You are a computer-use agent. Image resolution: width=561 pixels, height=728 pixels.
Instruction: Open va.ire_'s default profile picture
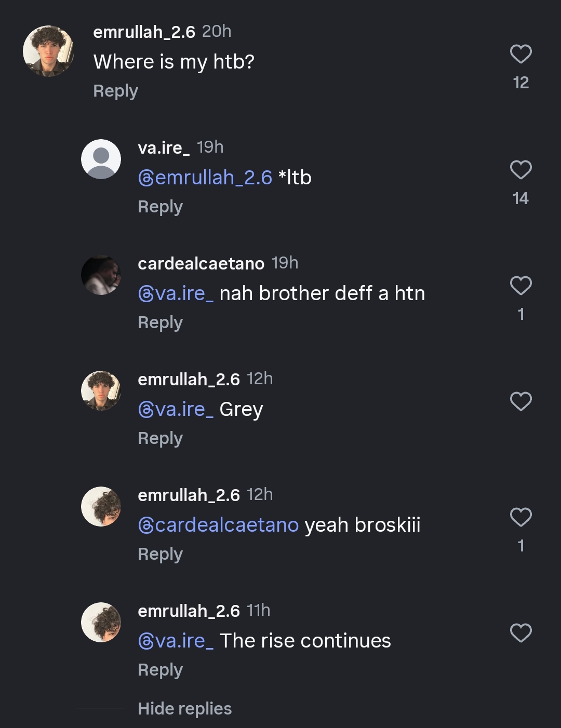click(x=101, y=159)
